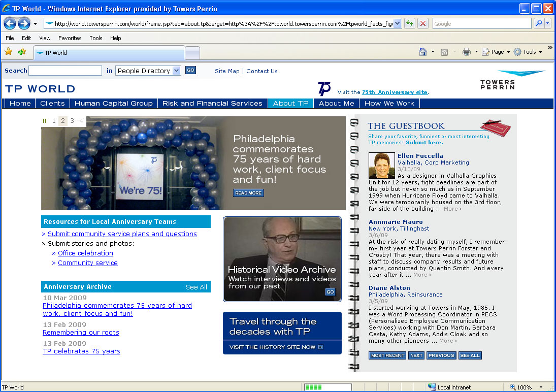
Task: Click the 75th Anniversary site link
Action: pos(395,92)
